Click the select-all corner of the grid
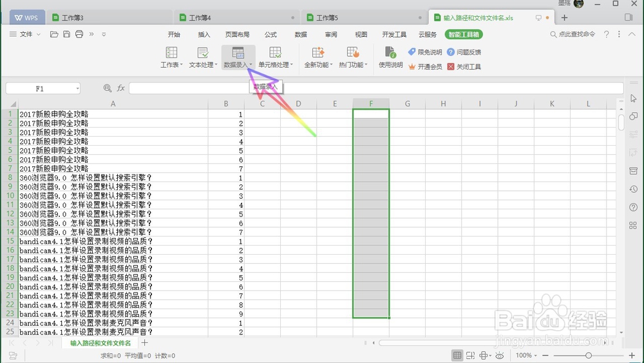 coord(12,104)
